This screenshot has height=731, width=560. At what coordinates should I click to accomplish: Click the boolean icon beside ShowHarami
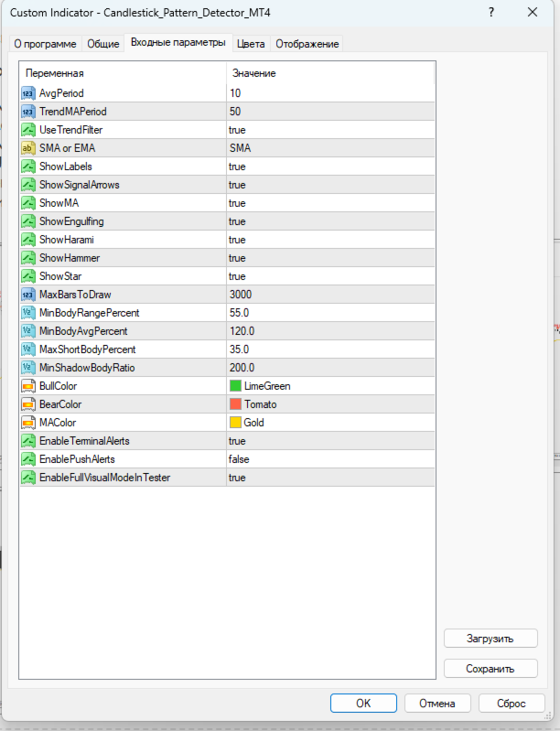pos(28,240)
